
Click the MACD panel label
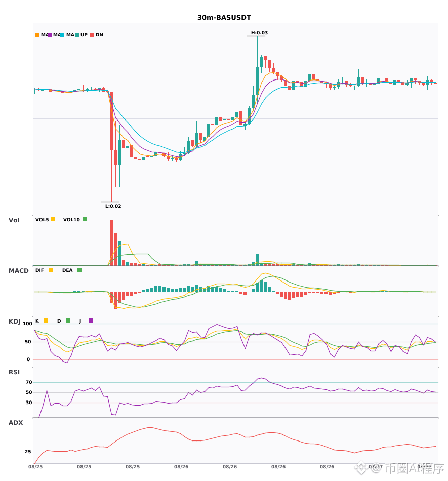(18, 271)
